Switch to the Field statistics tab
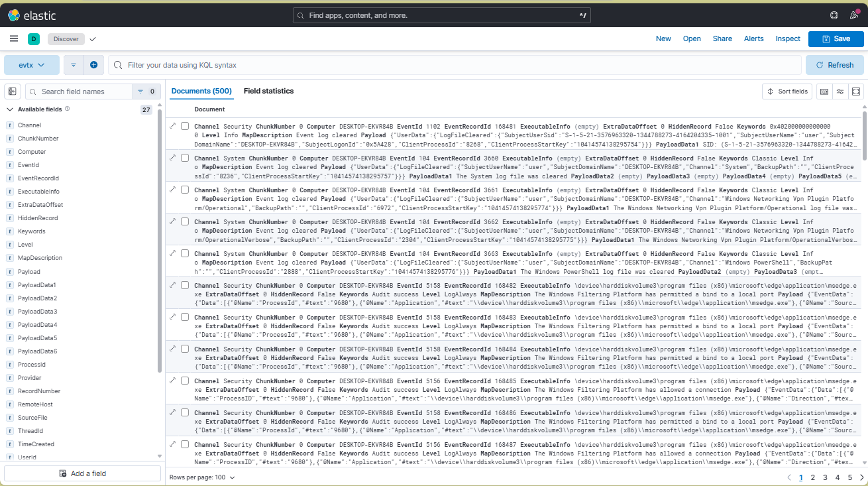Viewport: 868px width, 486px height. tap(268, 91)
